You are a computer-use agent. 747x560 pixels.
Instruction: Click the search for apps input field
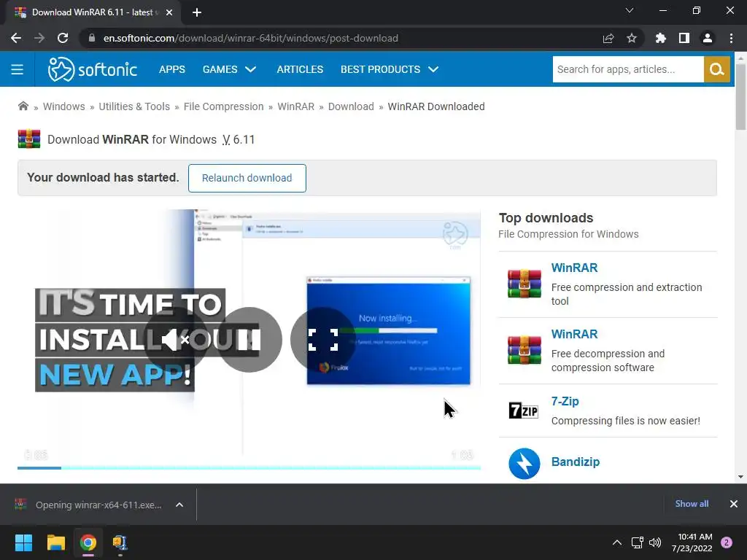628,69
